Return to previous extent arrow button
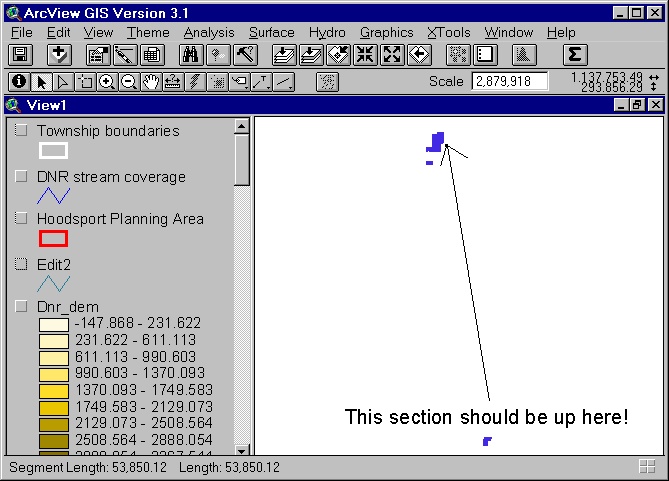The height and width of the screenshot is (481, 669). click(x=419, y=55)
